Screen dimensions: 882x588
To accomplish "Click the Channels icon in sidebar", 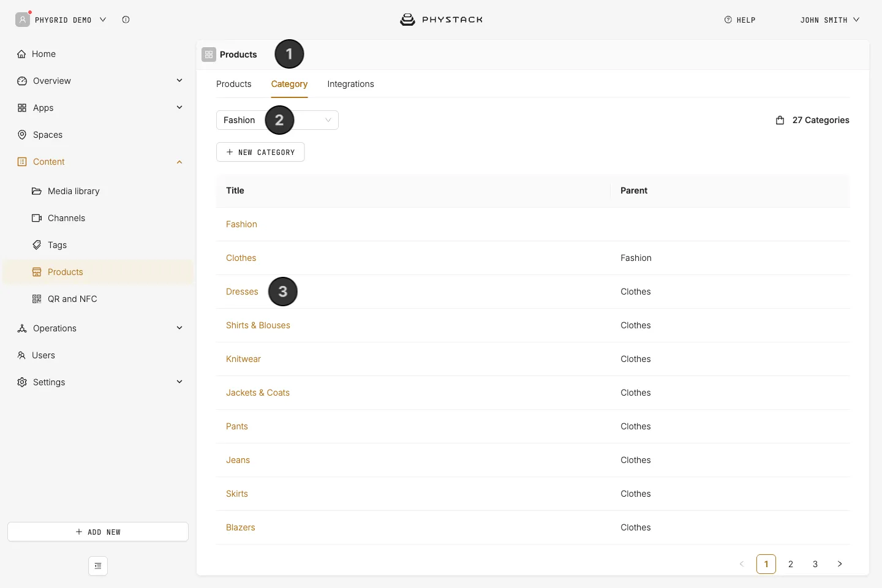I will pos(37,218).
